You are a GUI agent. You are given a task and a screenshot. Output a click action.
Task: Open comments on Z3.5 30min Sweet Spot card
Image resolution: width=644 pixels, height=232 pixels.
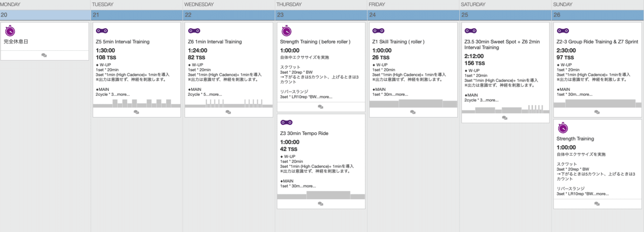(505, 118)
